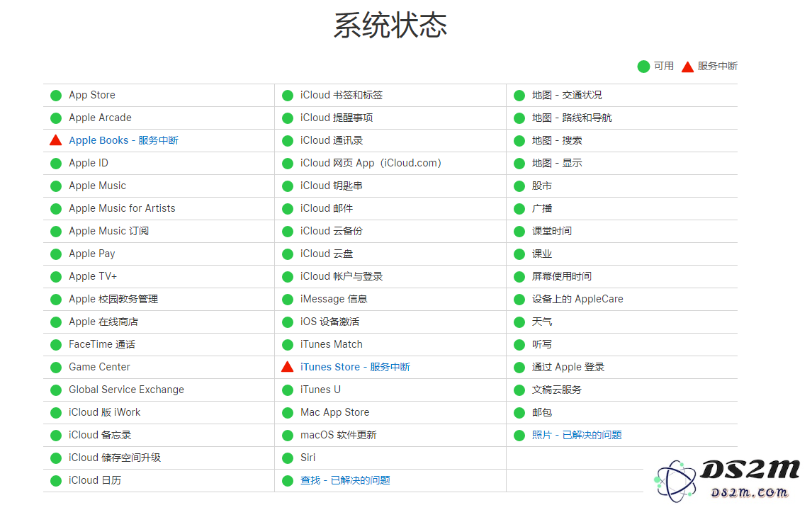Select the Apple 在线商店 row text
The image size is (812, 505).
tap(103, 322)
